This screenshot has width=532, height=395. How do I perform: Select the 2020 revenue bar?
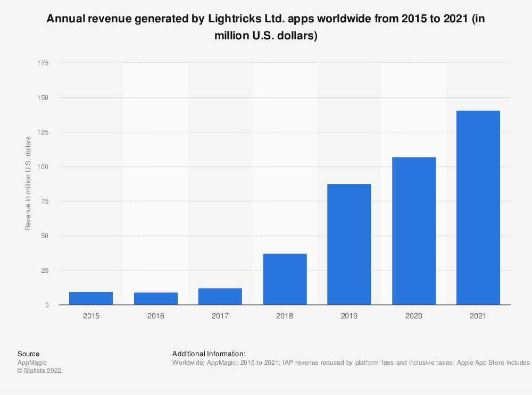(414, 231)
